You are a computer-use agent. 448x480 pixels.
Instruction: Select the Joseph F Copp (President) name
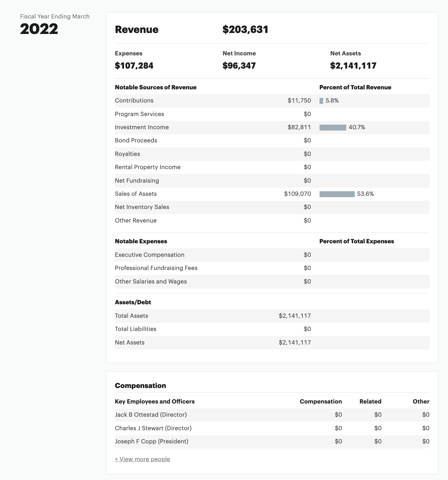[152, 441]
